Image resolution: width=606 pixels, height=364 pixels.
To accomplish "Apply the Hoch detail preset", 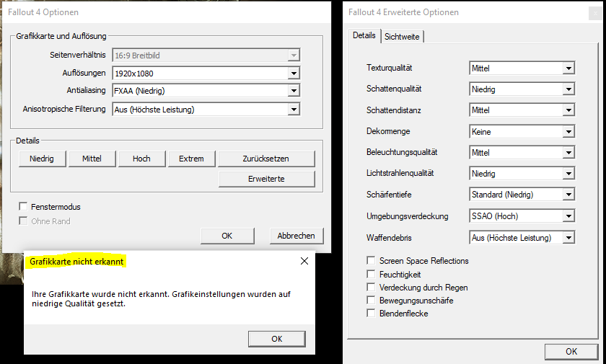I will tap(141, 159).
